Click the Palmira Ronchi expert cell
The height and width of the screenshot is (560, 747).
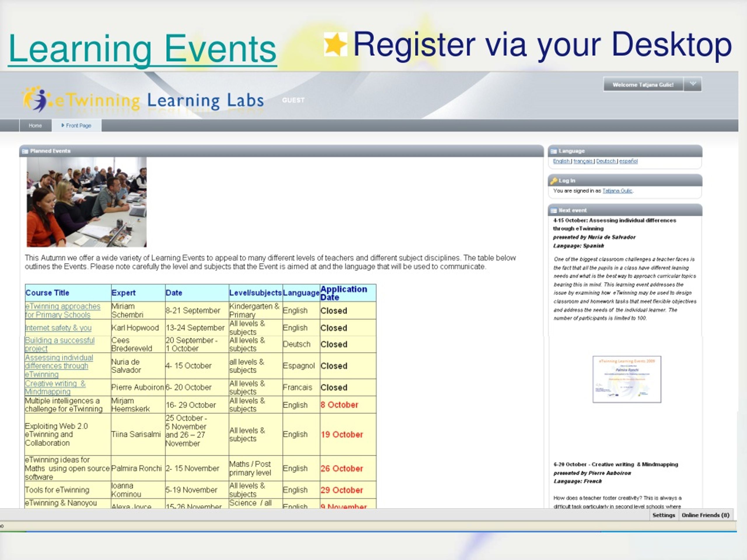point(138,468)
